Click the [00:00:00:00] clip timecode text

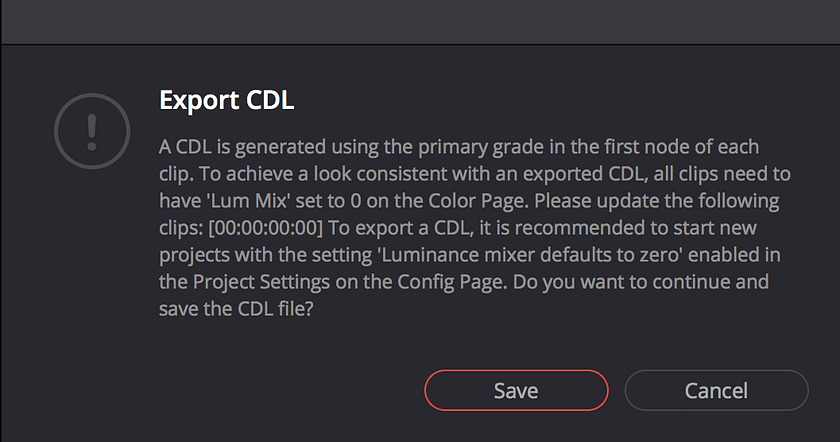coord(266,228)
